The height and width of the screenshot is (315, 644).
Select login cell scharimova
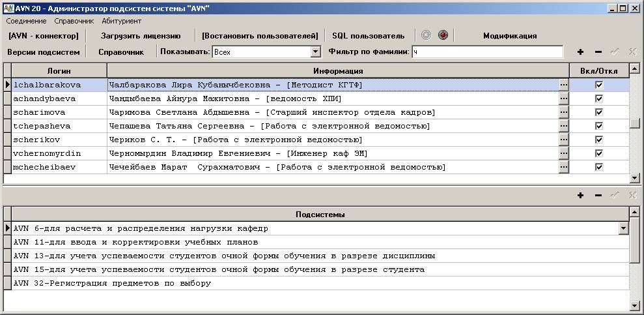coord(59,112)
